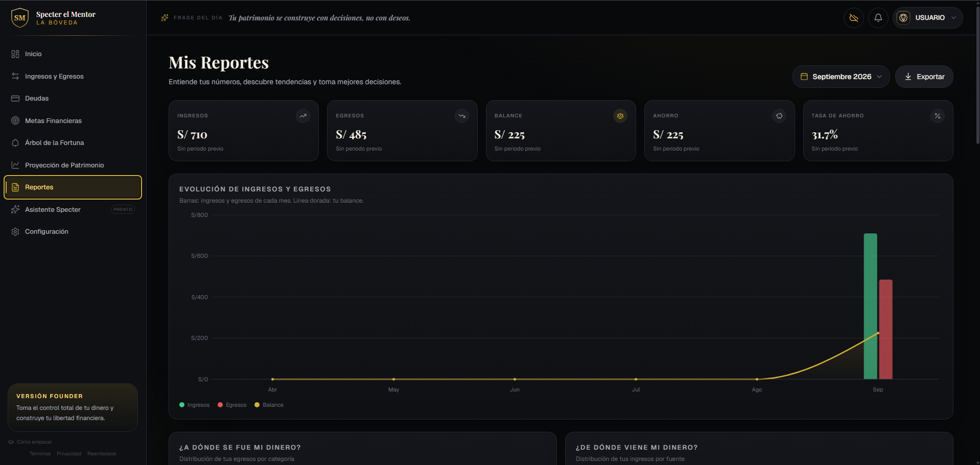The height and width of the screenshot is (465, 980).
Task: Click the Tasa de Ahorro 31.7% card
Action: pos(878,131)
